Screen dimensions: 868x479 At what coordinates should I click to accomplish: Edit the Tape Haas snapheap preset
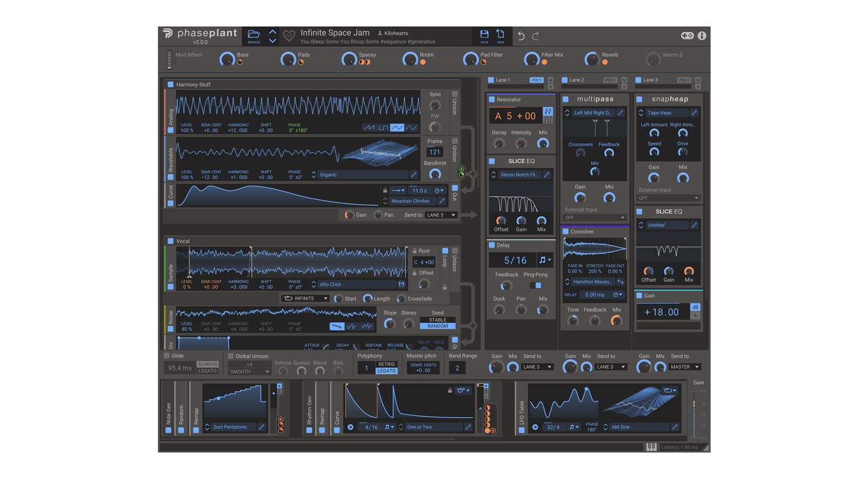(694, 113)
